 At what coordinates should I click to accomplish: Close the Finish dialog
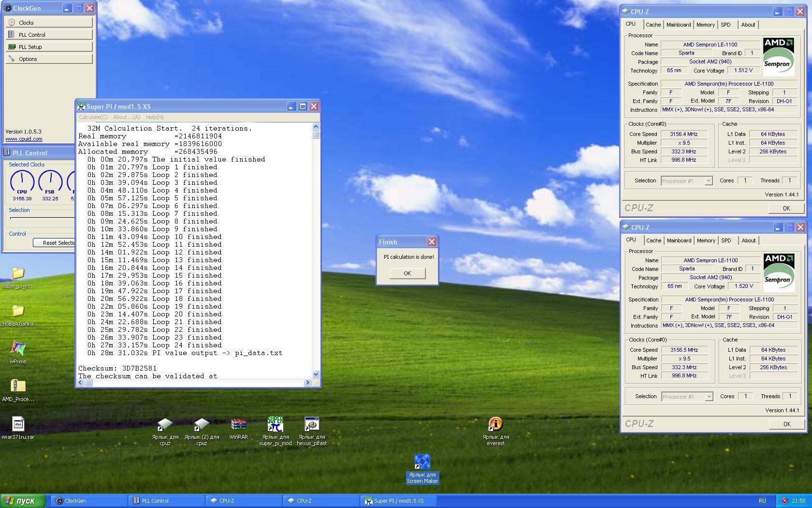432,241
